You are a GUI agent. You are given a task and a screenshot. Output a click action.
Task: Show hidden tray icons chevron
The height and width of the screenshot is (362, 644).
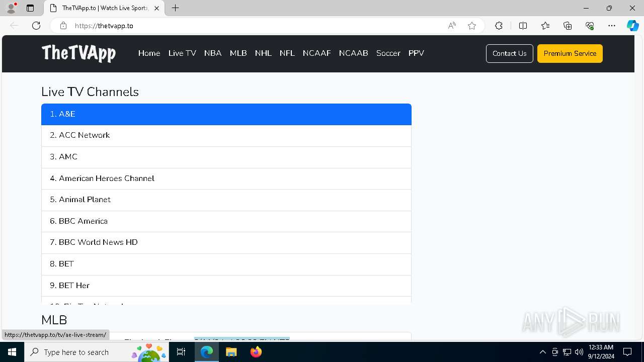(542, 352)
